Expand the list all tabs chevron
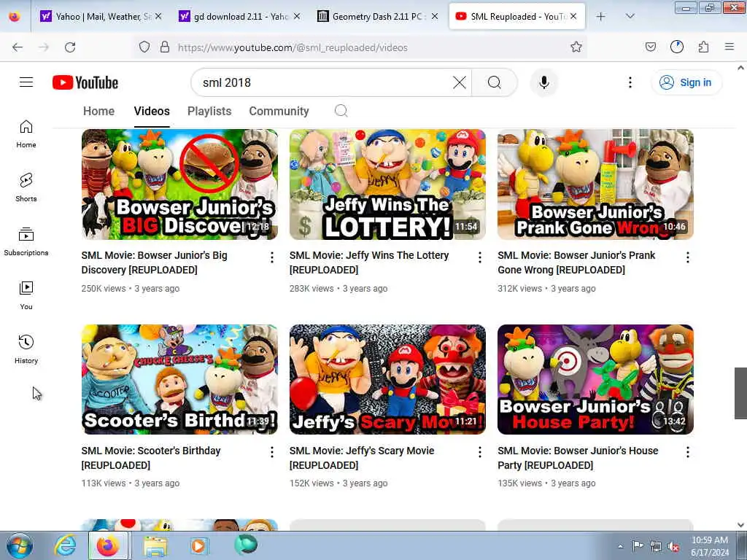747x560 pixels. (x=630, y=17)
